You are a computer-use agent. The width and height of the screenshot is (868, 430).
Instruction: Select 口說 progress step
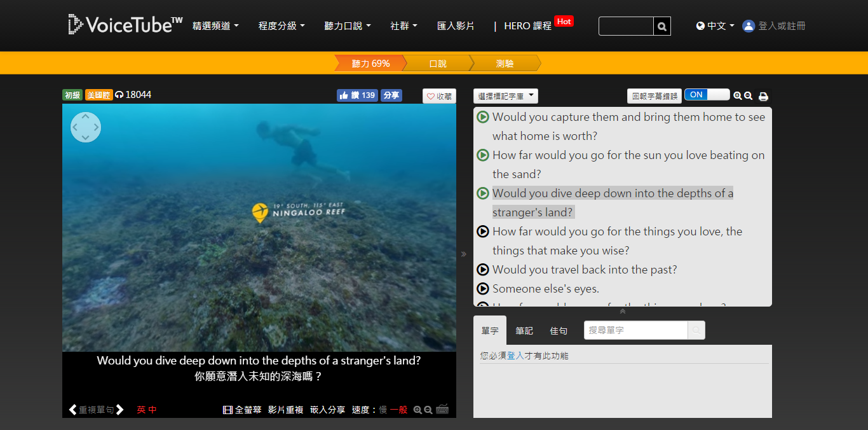pyautogui.click(x=438, y=64)
